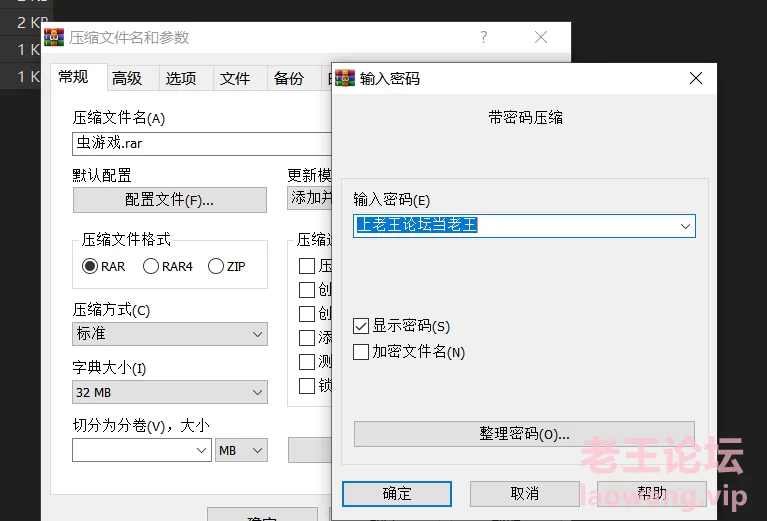Image resolution: width=767 pixels, height=521 pixels.
Task: Click the 输入密码(E) label
Action: (x=391, y=200)
